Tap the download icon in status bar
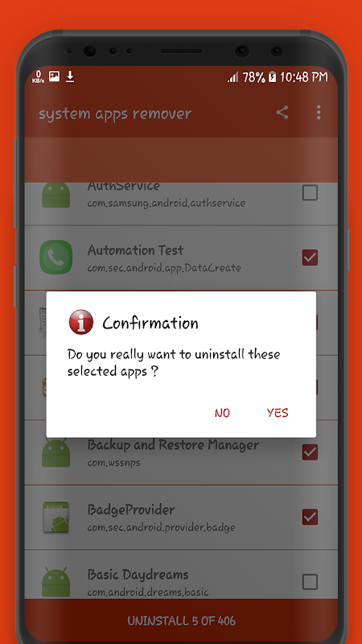This screenshot has height=644, width=362. [70, 76]
